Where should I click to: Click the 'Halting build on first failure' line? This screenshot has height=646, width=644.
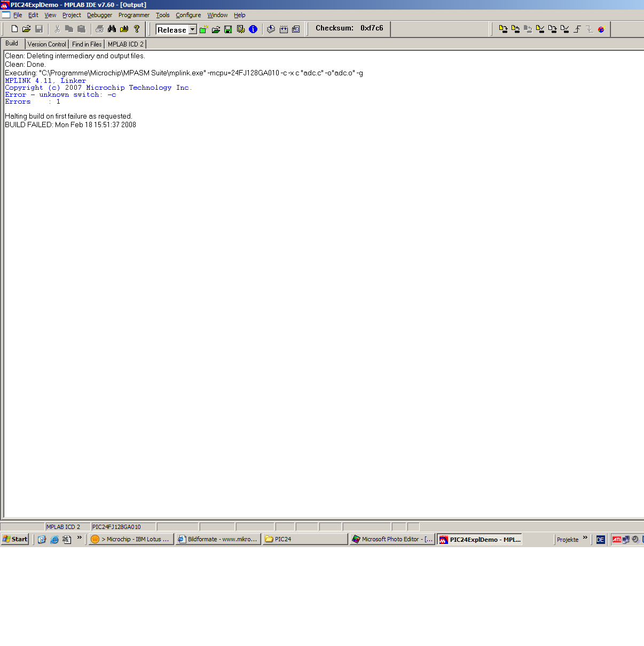point(68,116)
